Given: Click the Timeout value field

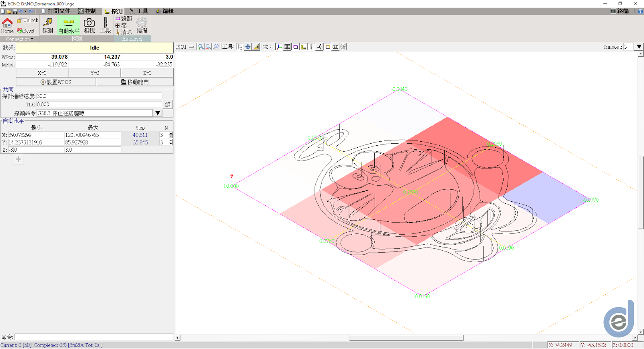Looking at the screenshot, I should (628, 47).
